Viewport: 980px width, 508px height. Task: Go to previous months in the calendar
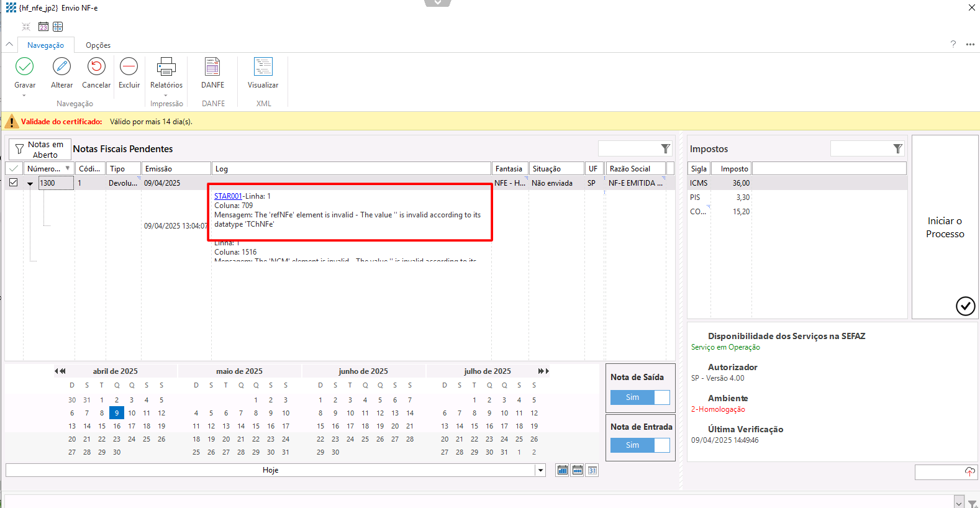point(60,371)
